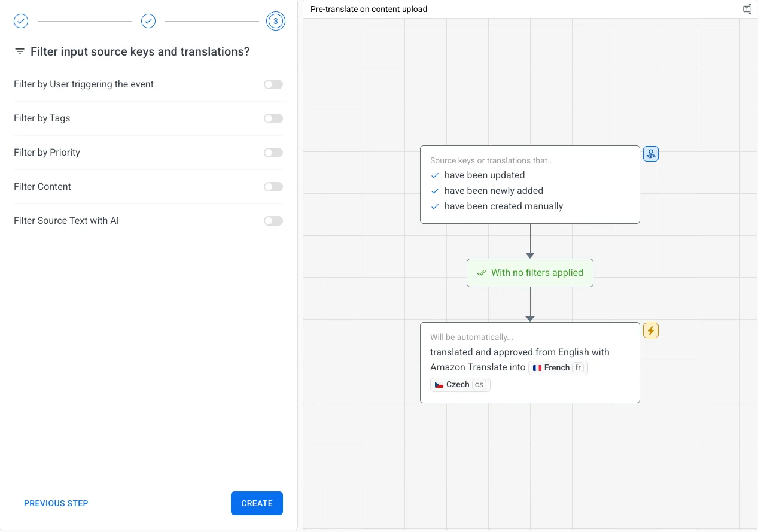Image resolution: width=758 pixels, height=532 pixels.
Task: Toggle Filter by Tags switch
Action: point(273,118)
